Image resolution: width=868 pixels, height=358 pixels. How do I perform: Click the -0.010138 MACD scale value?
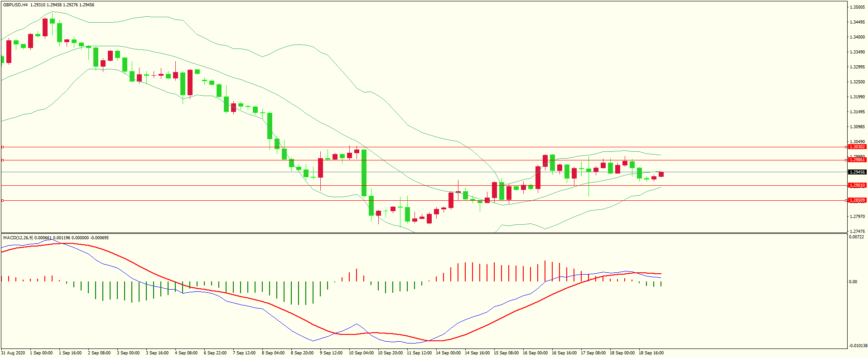coord(858,346)
